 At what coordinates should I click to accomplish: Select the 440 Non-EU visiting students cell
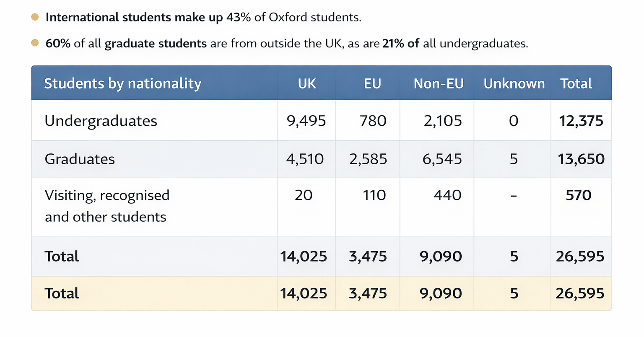coord(447,195)
